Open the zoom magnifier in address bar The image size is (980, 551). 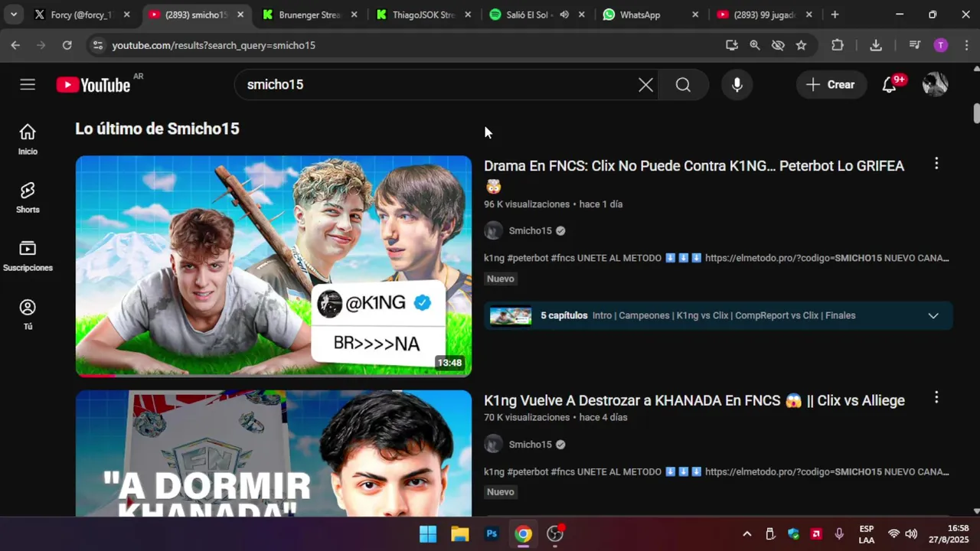pos(755,45)
